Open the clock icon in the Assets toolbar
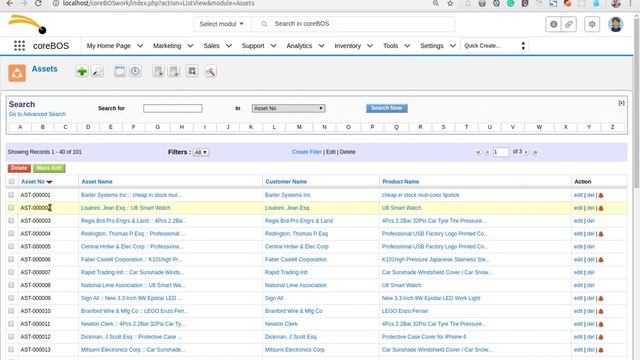 point(135,71)
